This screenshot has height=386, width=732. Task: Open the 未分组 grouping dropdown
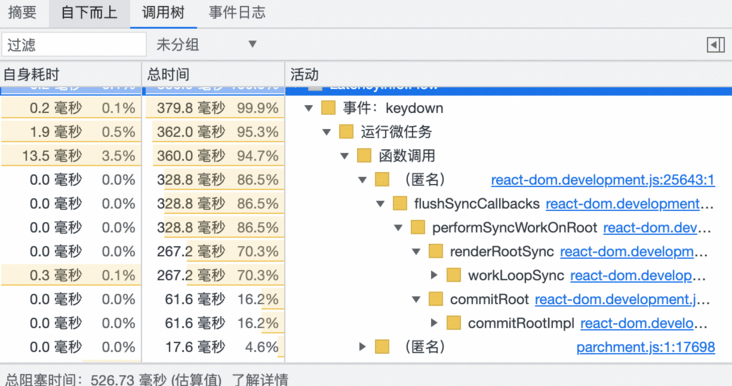[x=206, y=45]
